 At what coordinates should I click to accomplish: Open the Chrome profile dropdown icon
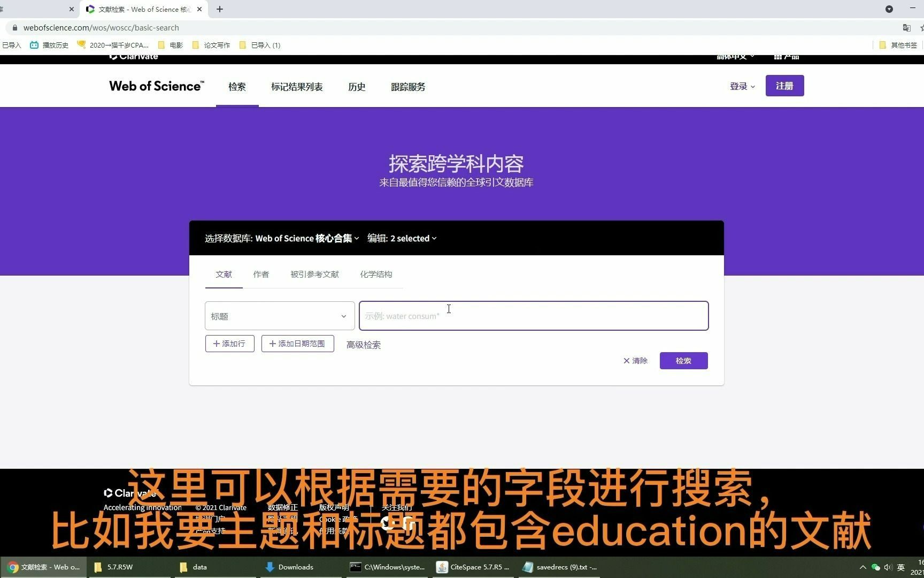pos(889,9)
